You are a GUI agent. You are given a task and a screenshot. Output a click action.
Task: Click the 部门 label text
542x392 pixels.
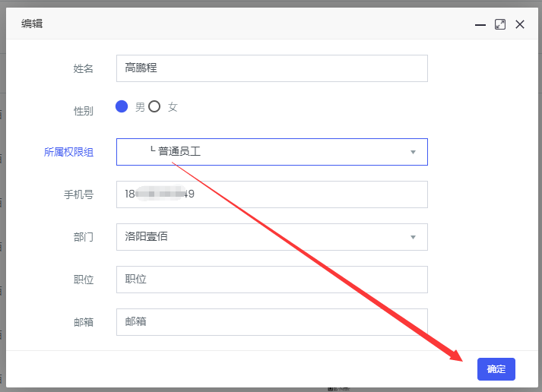coord(84,237)
